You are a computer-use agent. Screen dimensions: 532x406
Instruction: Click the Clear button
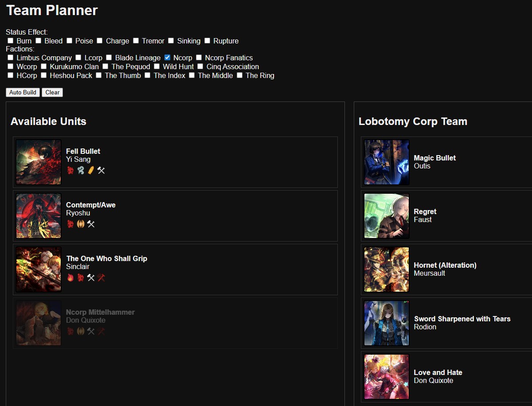tap(52, 92)
